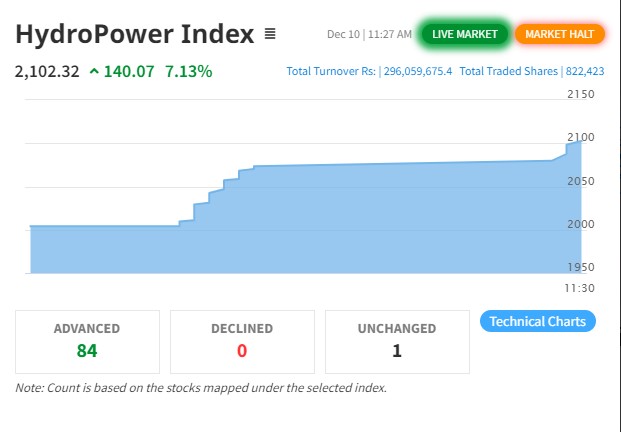Screen dimensions: 621x432
Task: Click the 140.07 point change value
Action: (130, 72)
